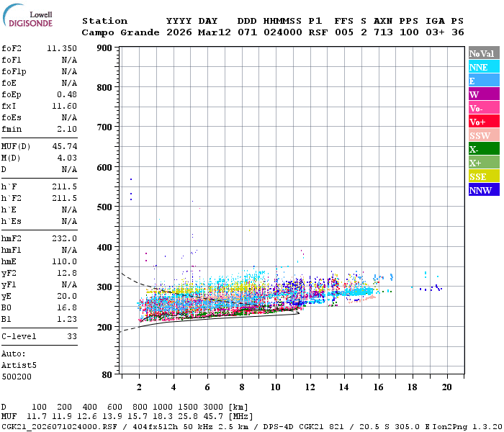Screen dimensions: 504x432
Task: Click the foF1 row label
Action: (x=12, y=60)
